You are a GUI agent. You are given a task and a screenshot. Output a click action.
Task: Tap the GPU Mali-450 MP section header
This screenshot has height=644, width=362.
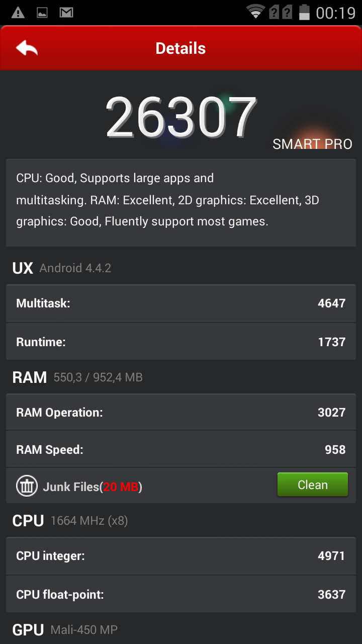coord(65,629)
